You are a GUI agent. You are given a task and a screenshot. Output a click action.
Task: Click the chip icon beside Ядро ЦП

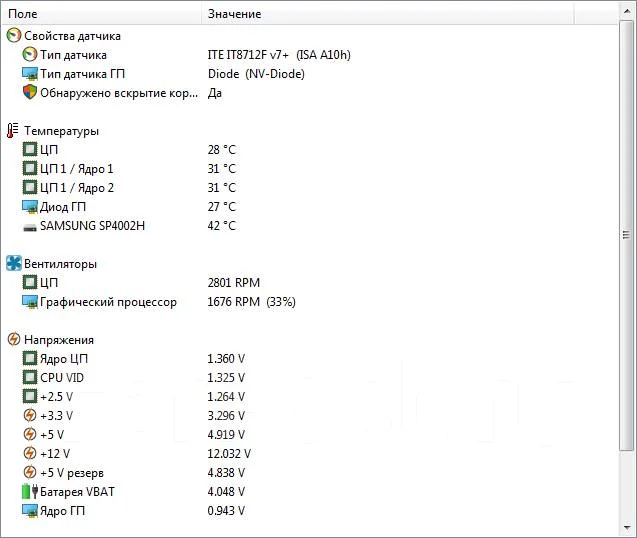pyautogui.click(x=30, y=358)
